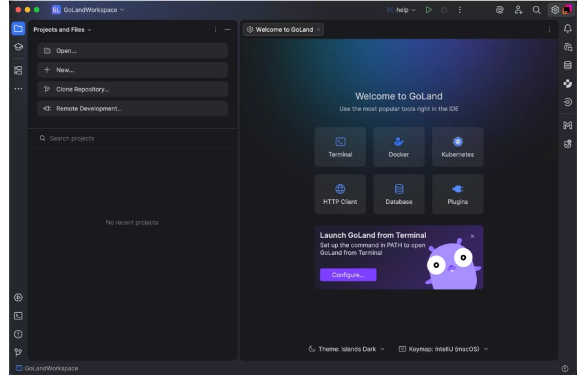This screenshot has height=375, width=588.
Task: Open the Kubernetes tile
Action: click(x=458, y=147)
